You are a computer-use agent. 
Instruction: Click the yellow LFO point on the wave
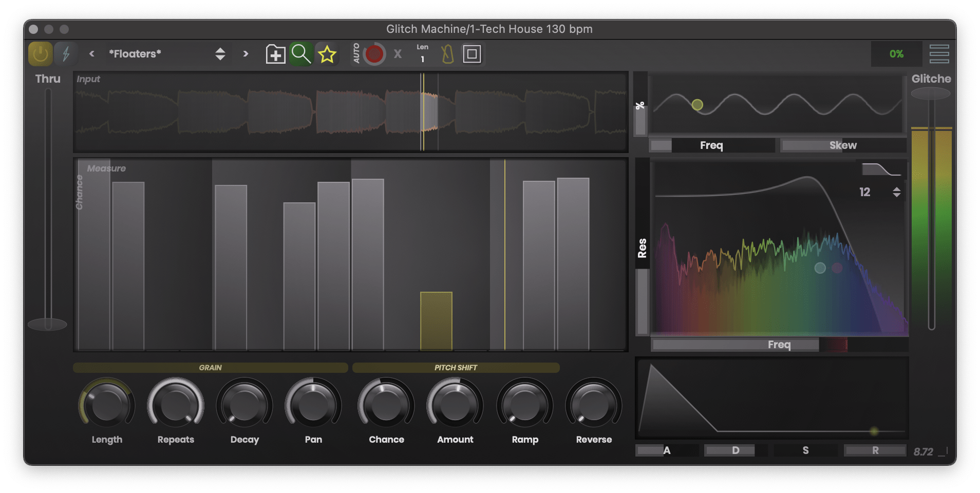pyautogui.click(x=697, y=105)
